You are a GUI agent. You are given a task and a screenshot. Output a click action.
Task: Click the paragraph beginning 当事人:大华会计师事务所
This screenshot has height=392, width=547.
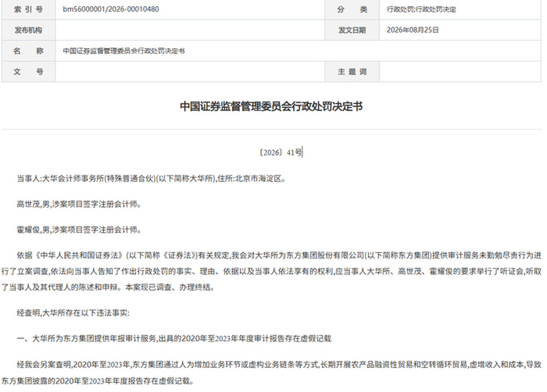(x=151, y=179)
